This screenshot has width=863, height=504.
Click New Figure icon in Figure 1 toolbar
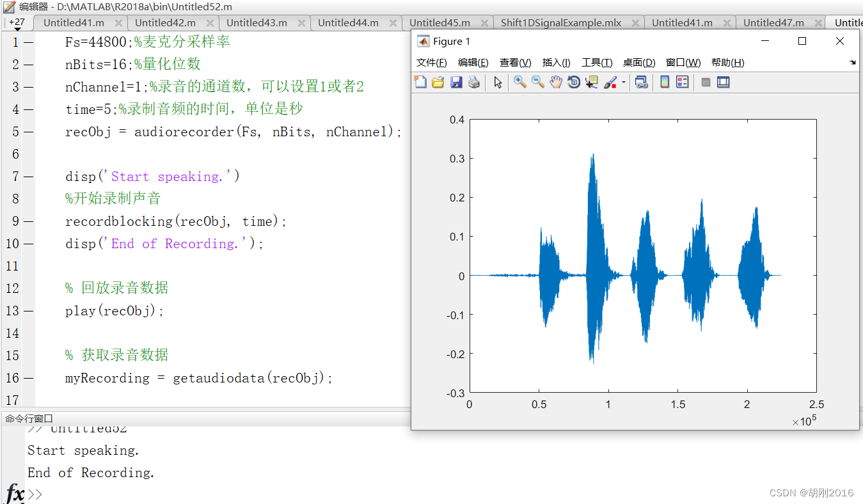[420, 82]
